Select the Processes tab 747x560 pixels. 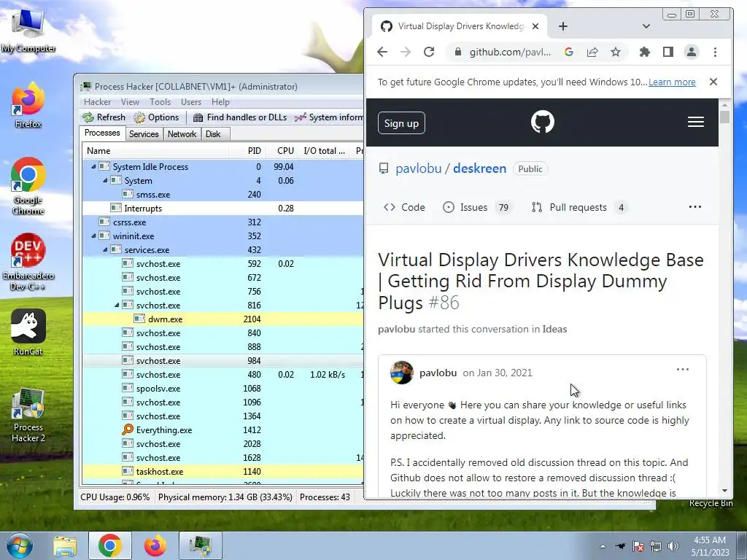point(102,133)
